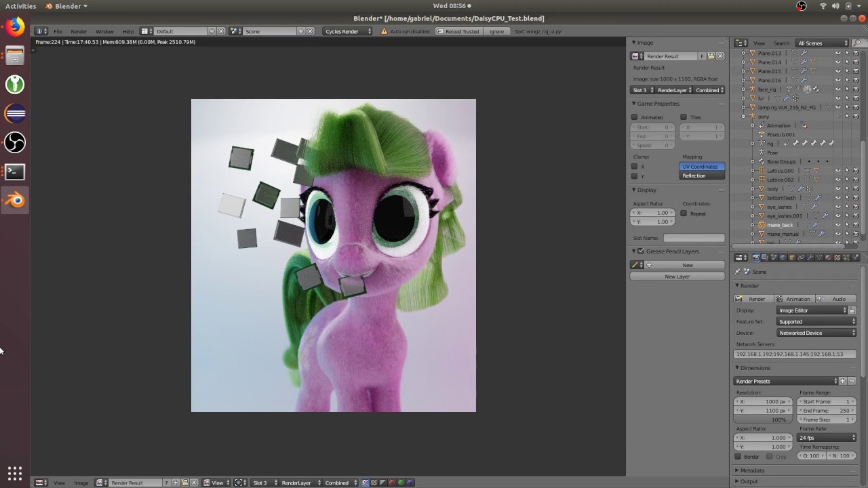Toggle Clamp X checkbox
This screenshot has width=868, height=488.
tap(635, 167)
